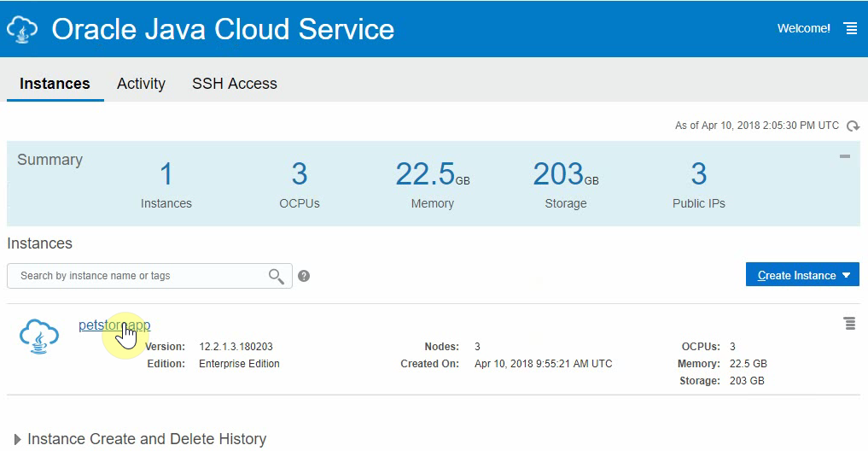Click the Instances section heading above search

click(39, 243)
